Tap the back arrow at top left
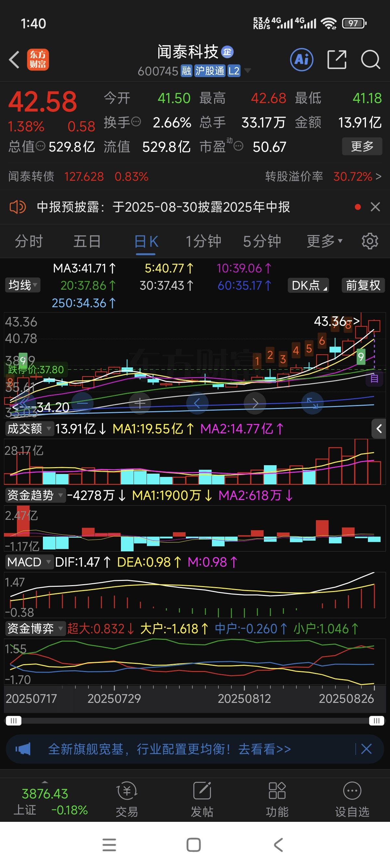 coord(14,60)
